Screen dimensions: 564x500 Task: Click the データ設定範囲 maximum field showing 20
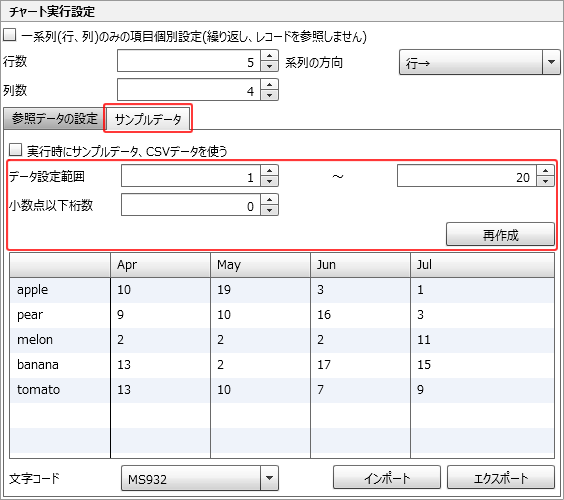(467, 176)
